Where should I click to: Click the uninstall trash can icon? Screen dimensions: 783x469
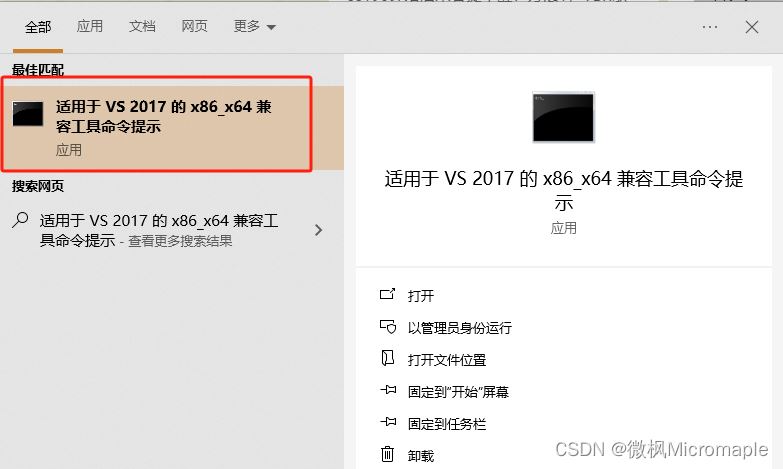point(388,454)
